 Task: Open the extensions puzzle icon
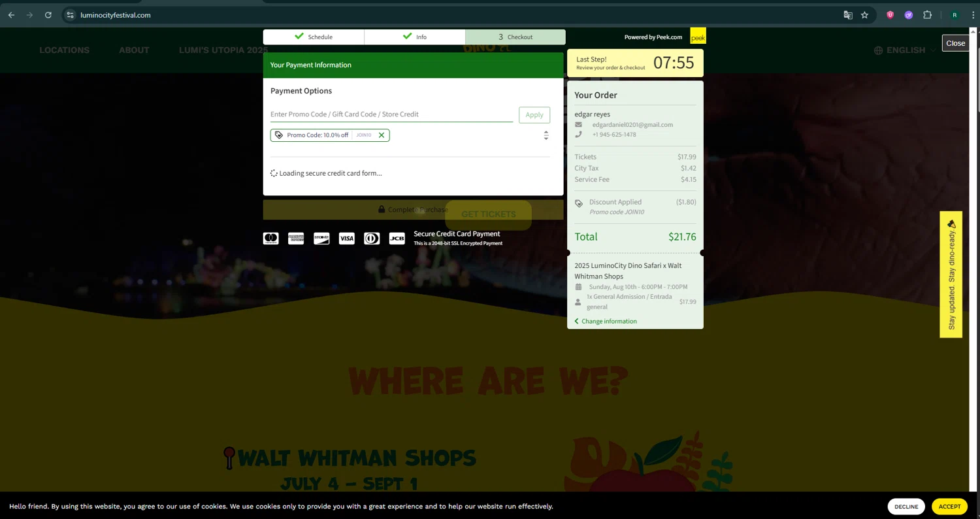[x=927, y=15]
